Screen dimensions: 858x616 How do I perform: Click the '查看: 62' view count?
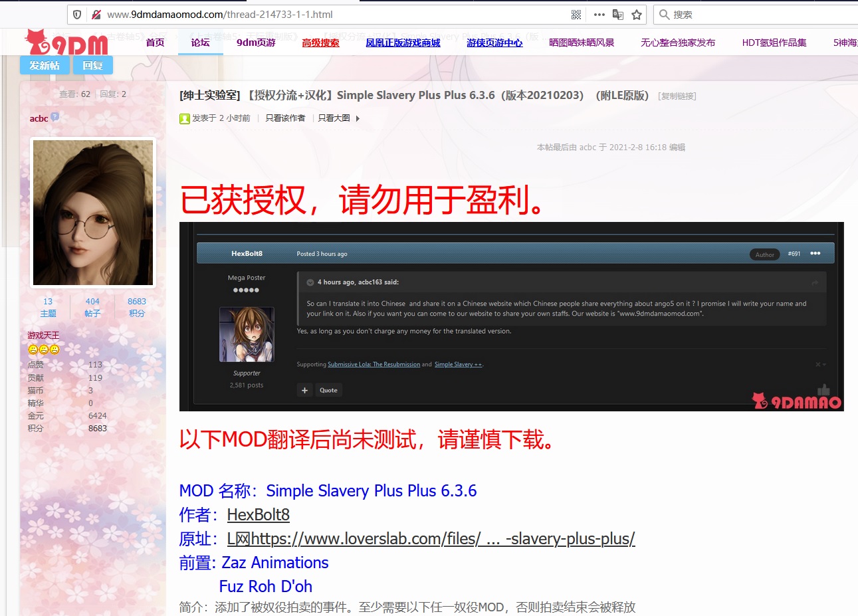[x=74, y=94]
